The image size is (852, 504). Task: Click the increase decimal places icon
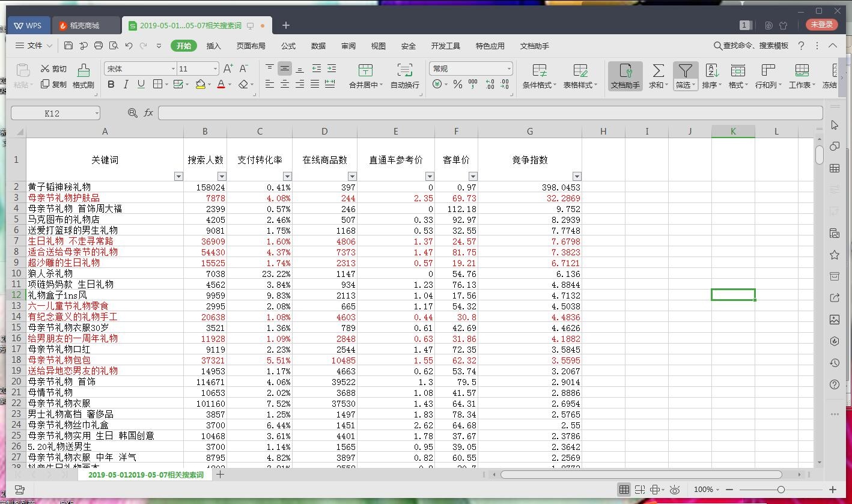coord(490,85)
